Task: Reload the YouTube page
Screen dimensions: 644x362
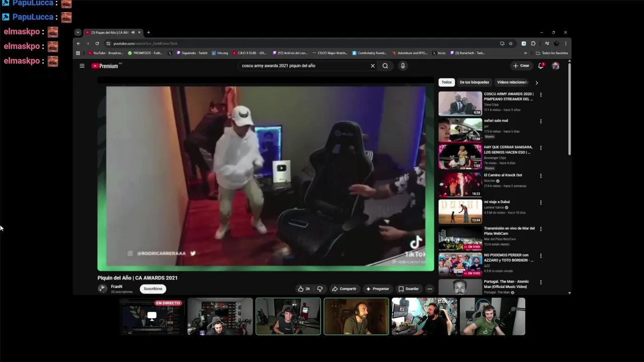Action: (97, 44)
